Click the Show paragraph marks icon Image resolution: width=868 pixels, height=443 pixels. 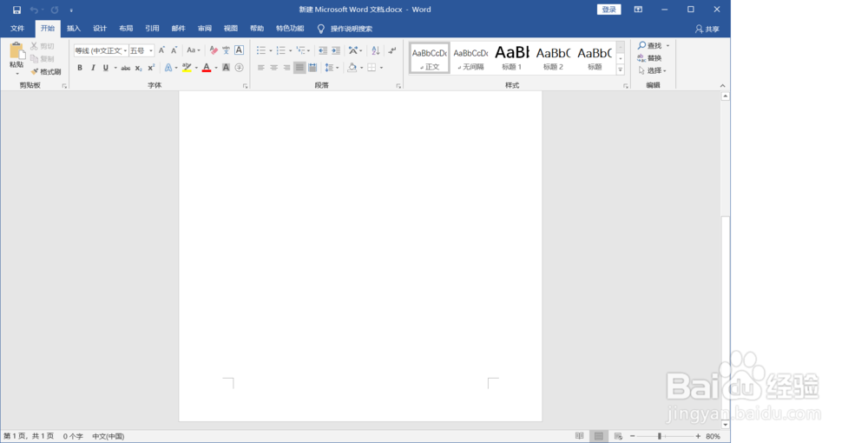click(392, 50)
